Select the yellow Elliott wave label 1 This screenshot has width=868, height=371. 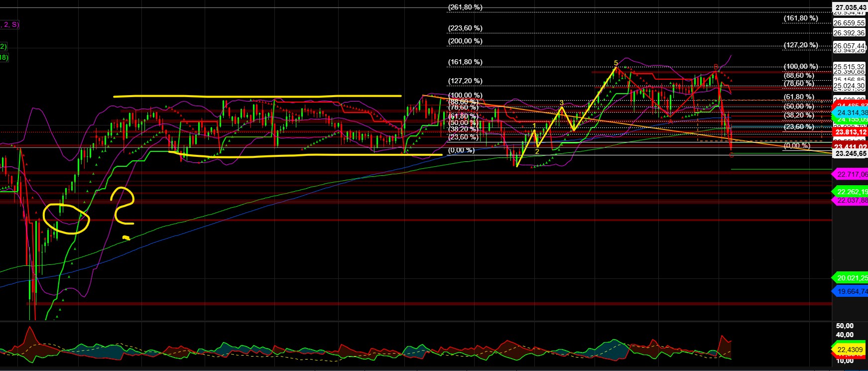[x=534, y=126]
